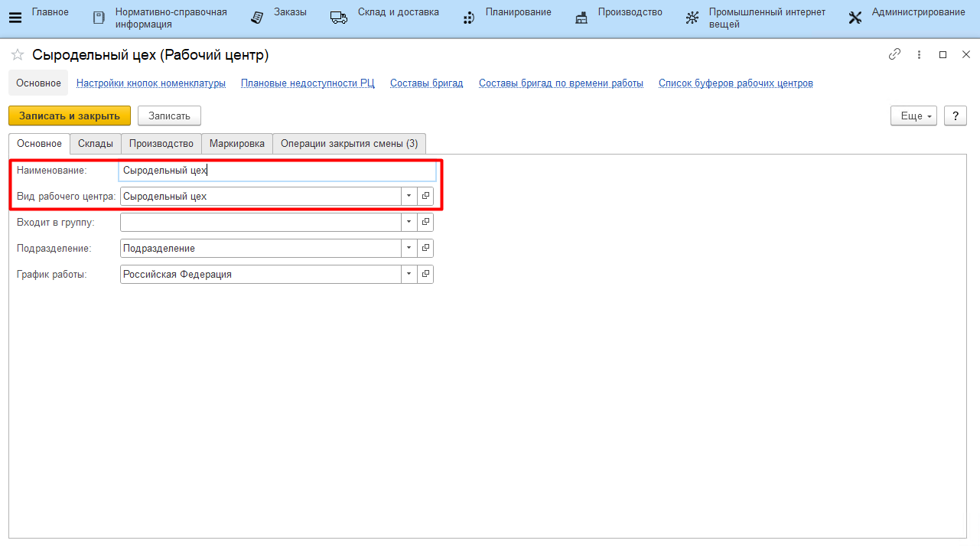This screenshot has height=547, width=980.
Task: Copy link via chain icon
Action: (894, 55)
